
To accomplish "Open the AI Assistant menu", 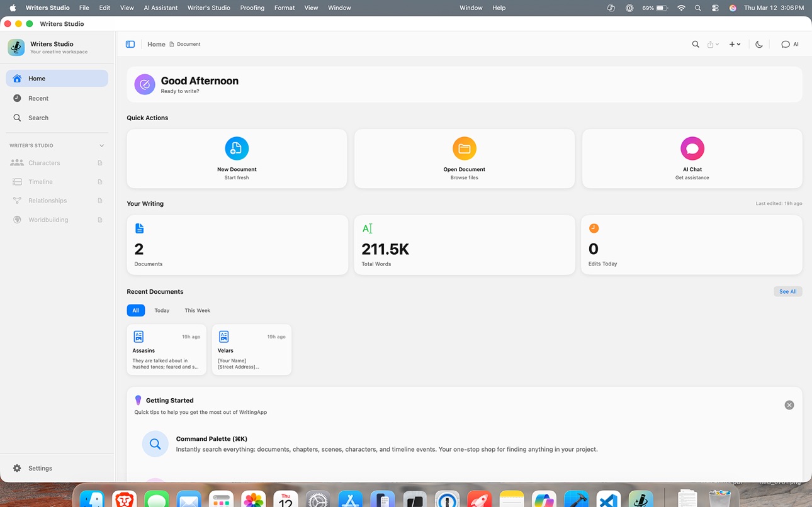I will coord(161,8).
